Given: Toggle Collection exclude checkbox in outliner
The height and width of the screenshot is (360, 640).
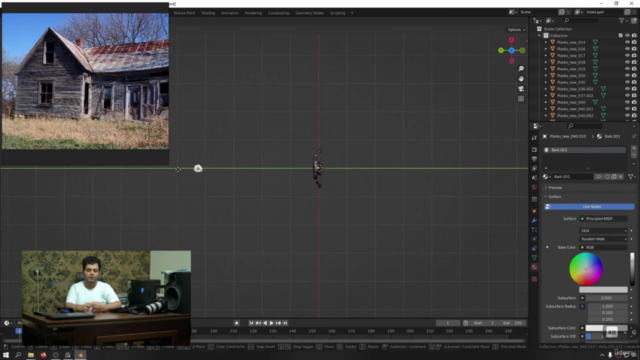Looking at the screenshot, I should (x=621, y=36).
